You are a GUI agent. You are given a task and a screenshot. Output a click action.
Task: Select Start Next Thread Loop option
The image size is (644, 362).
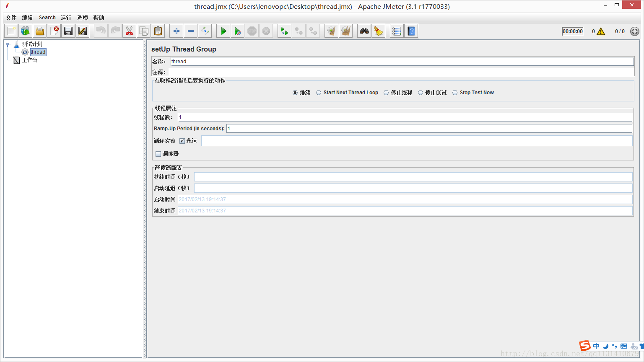(319, 93)
